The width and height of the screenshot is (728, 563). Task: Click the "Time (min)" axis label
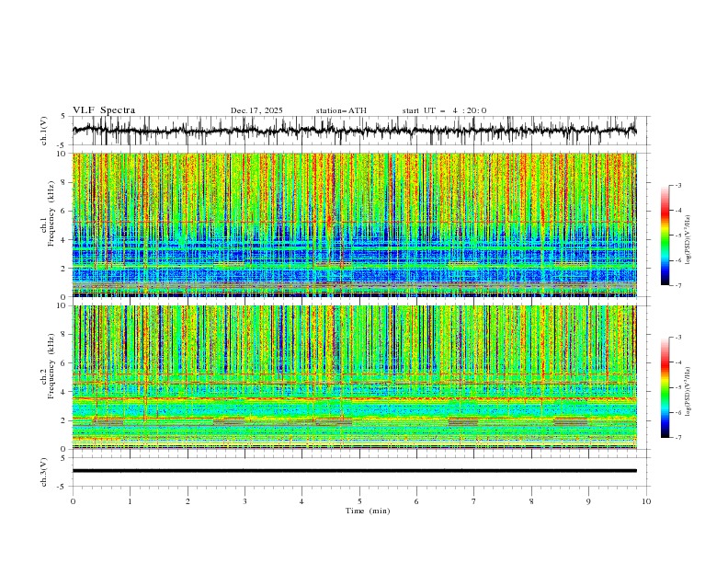(x=368, y=511)
